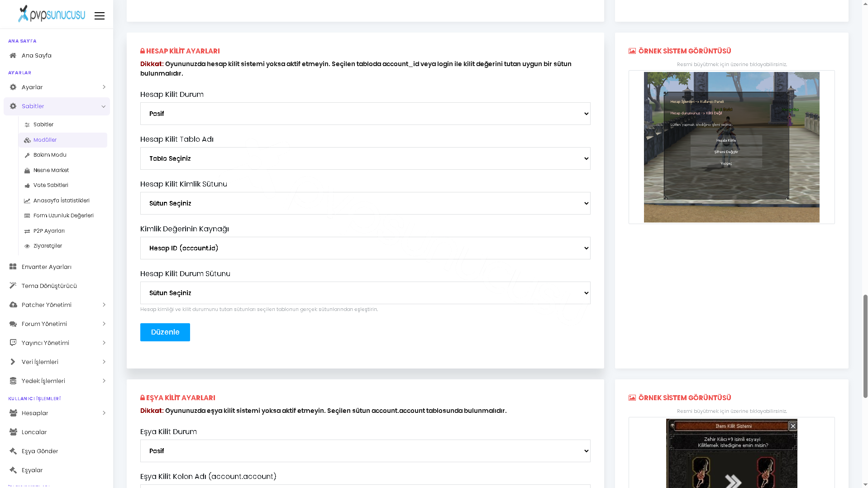
Task: Click the page vertical scrollbar thumb
Action: click(865, 346)
